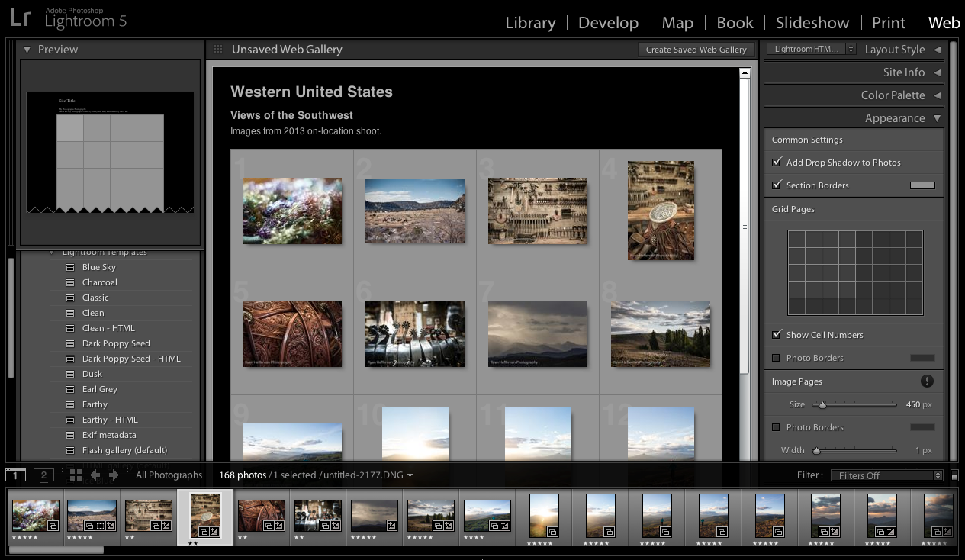Open the untitled-2177.DNG source dropdown
965x560 pixels.
pos(409,475)
